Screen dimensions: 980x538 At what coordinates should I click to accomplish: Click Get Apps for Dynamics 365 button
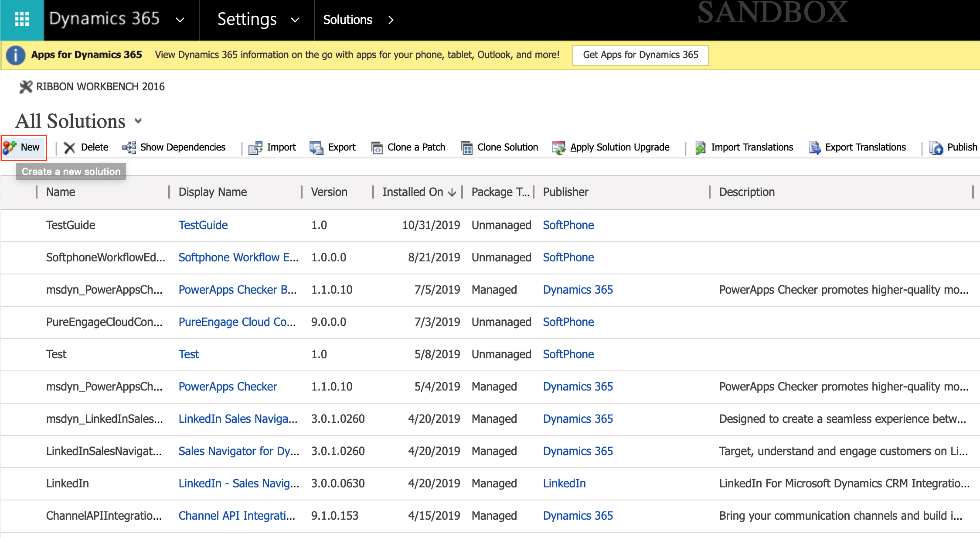tap(640, 55)
